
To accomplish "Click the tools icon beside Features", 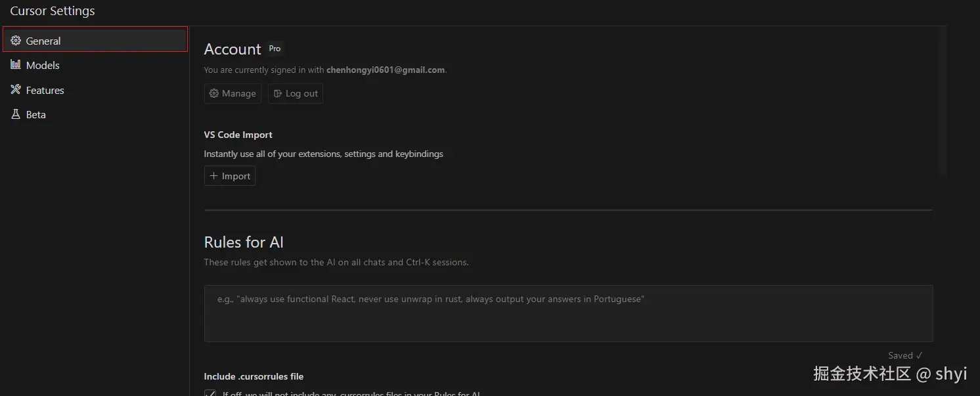I will (16, 90).
